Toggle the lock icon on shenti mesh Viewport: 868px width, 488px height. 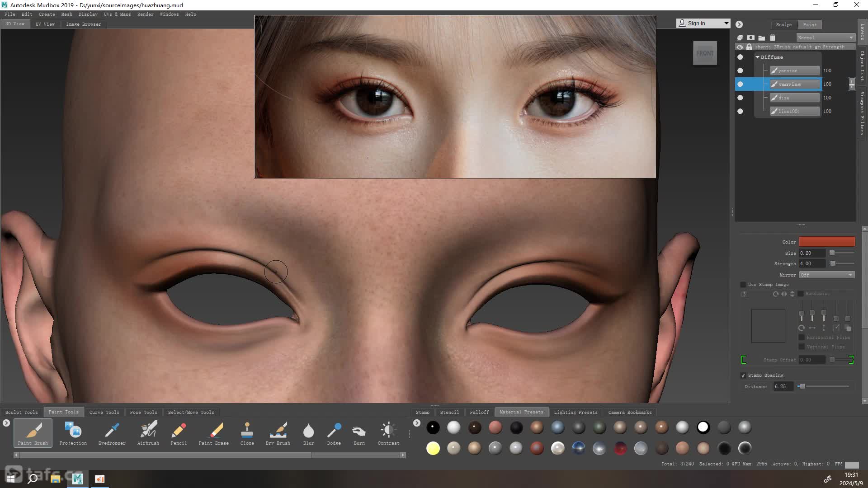(749, 47)
